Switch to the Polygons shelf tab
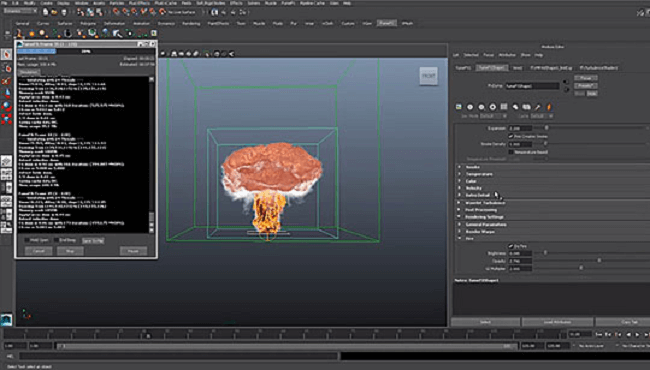 click(x=88, y=24)
